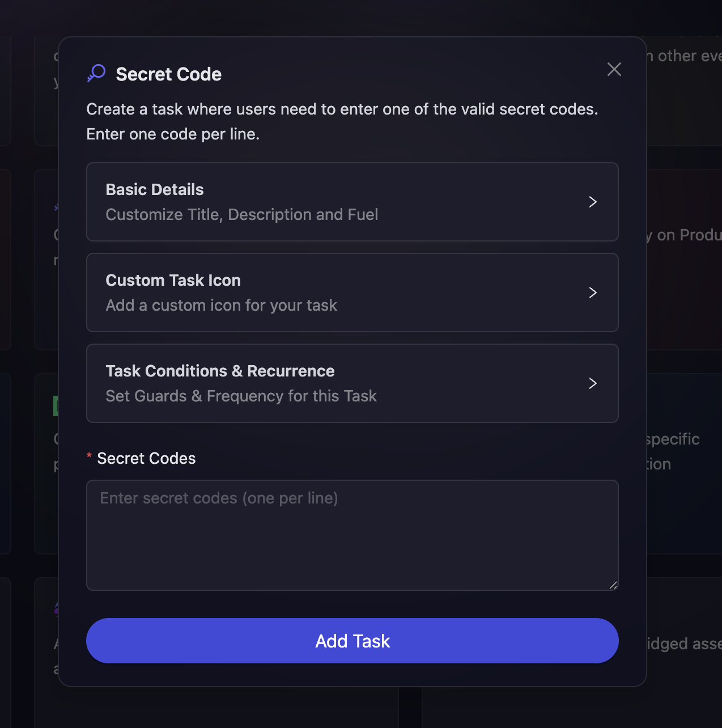Click 'Add a custom icon for your task' text
Screen dimensions: 722x728
tap(221, 305)
